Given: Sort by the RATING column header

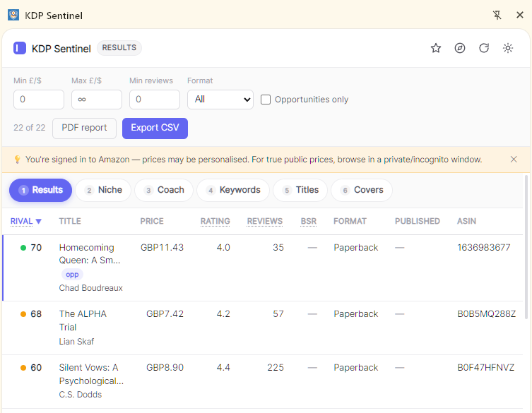Looking at the screenshot, I should (x=215, y=221).
